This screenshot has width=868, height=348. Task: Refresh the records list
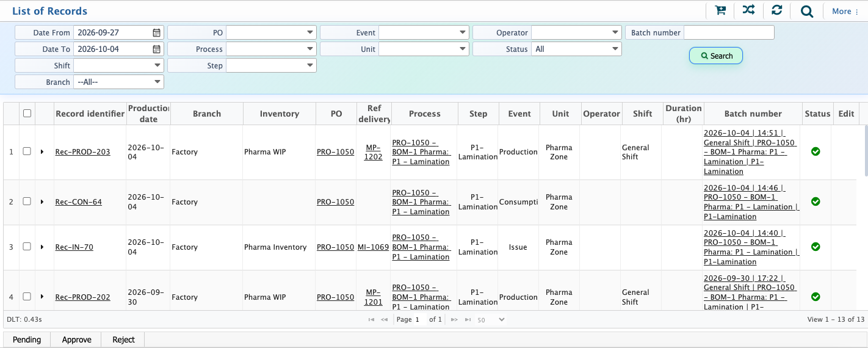(777, 10)
